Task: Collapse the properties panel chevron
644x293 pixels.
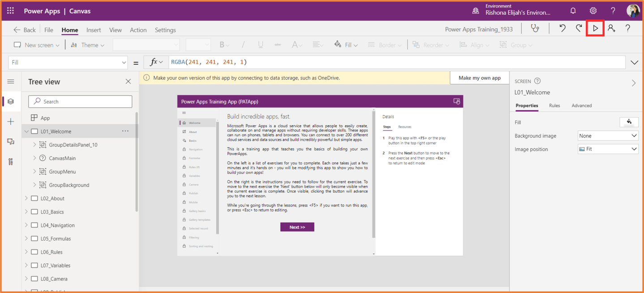Action: [x=634, y=83]
